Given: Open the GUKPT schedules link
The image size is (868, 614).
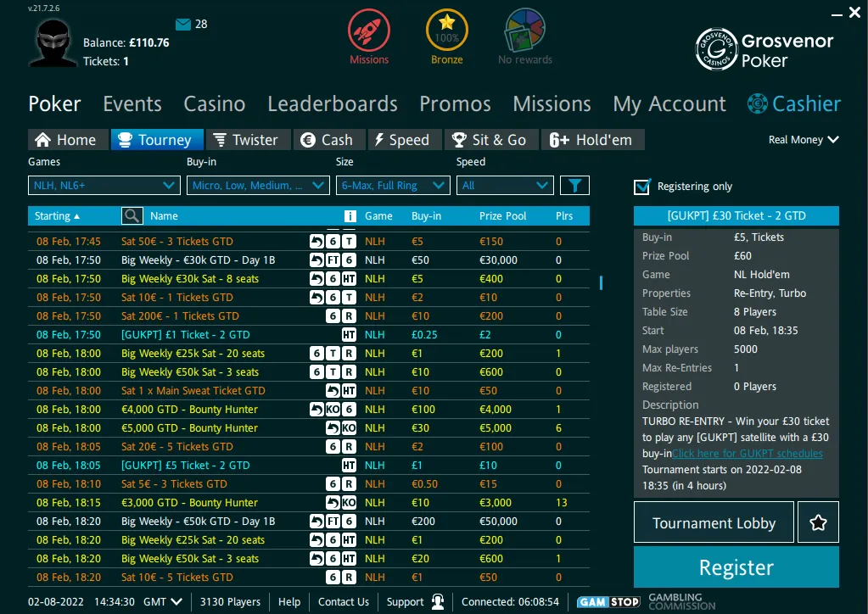Looking at the screenshot, I should tap(747, 454).
